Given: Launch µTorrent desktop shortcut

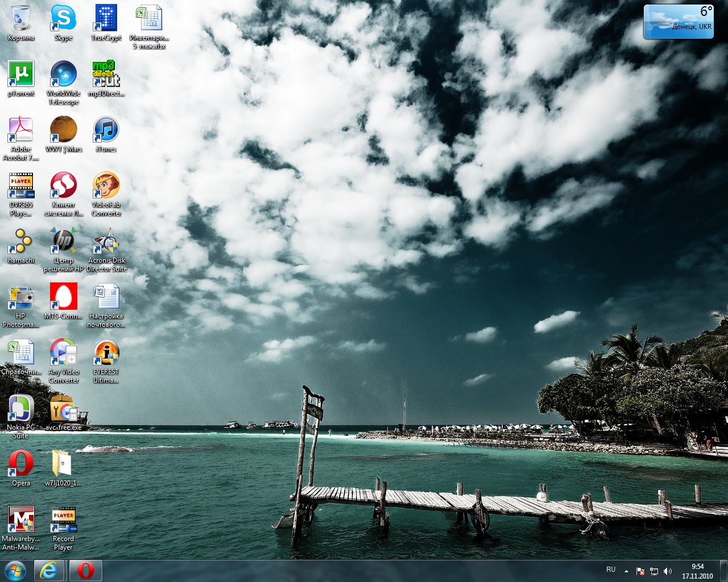Looking at the screenshot, I should coord(21,79).
